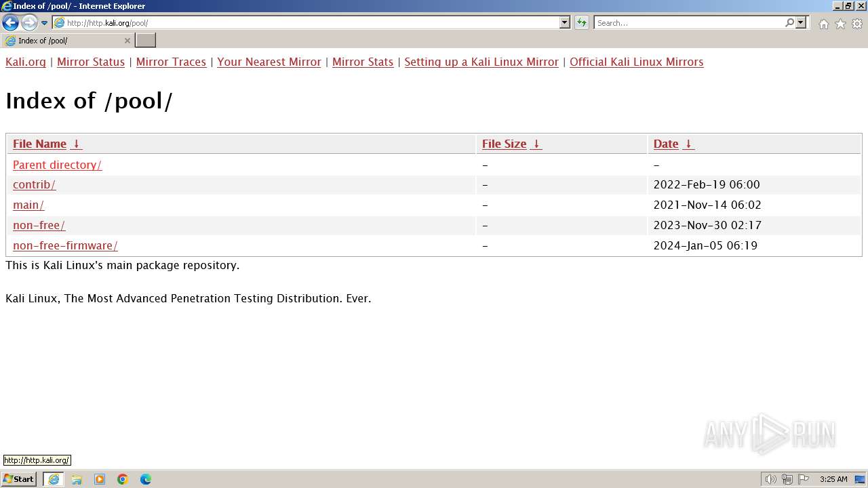
Task: Open Favorites star icon
Action: (x=840, y=24)
